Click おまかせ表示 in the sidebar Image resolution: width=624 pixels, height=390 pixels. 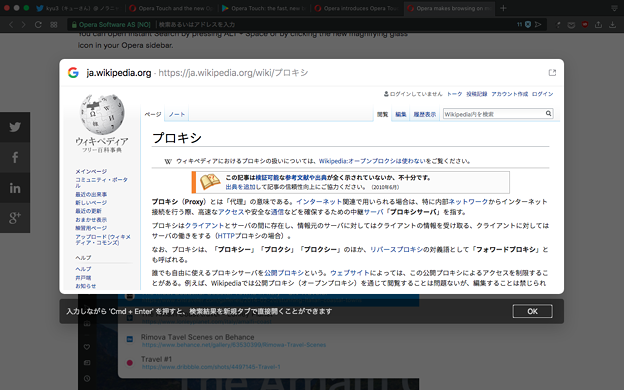pos(91,220)
